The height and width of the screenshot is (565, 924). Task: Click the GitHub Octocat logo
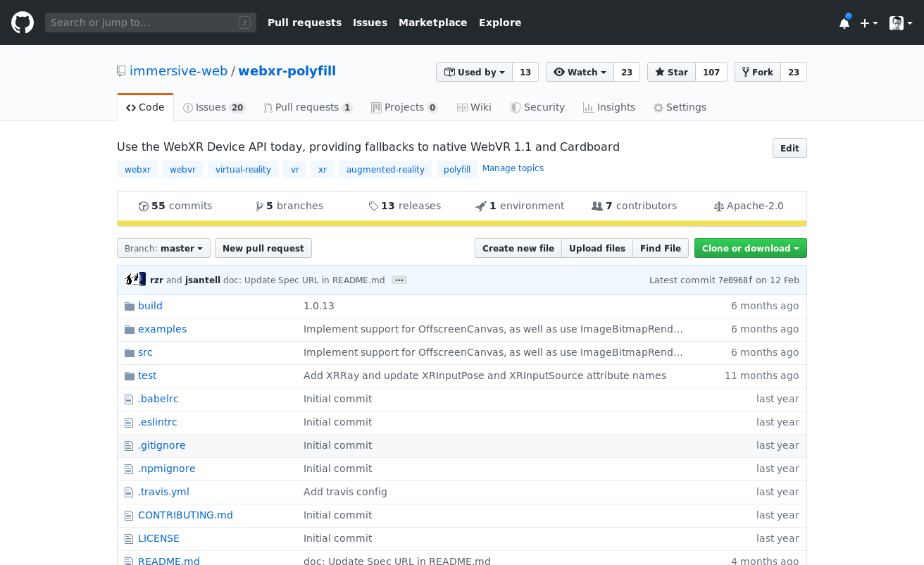[23, 23]
